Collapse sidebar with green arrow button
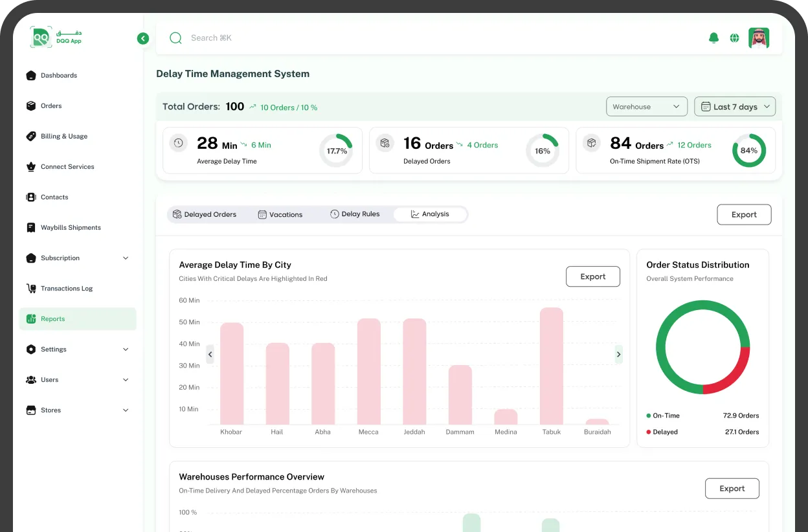 pyautogui.click(x=143, y=39)
